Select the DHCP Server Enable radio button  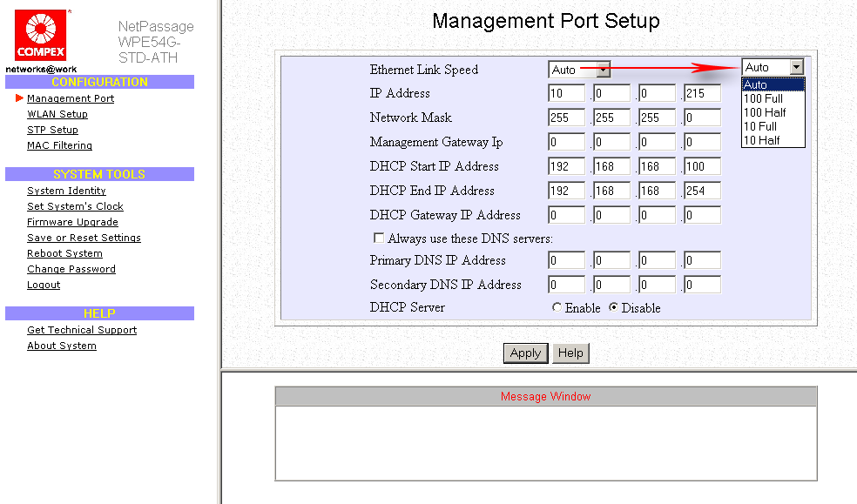(557, 308)
